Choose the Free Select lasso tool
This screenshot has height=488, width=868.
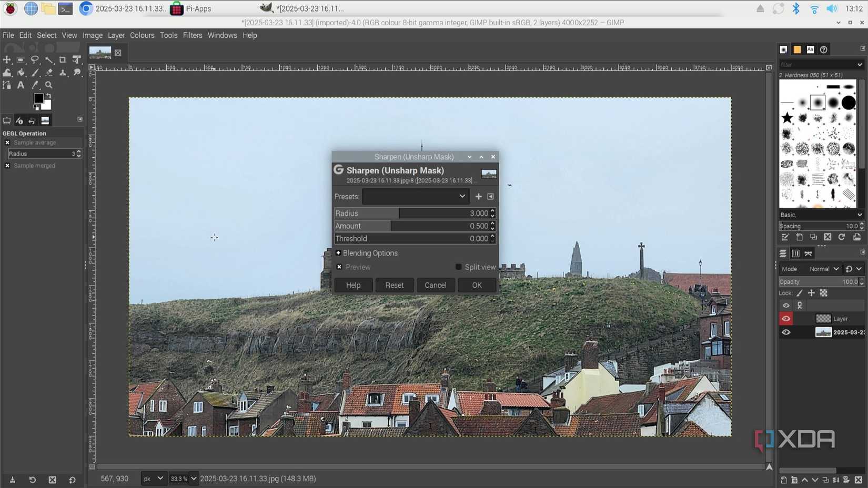(x=35, y=60)
